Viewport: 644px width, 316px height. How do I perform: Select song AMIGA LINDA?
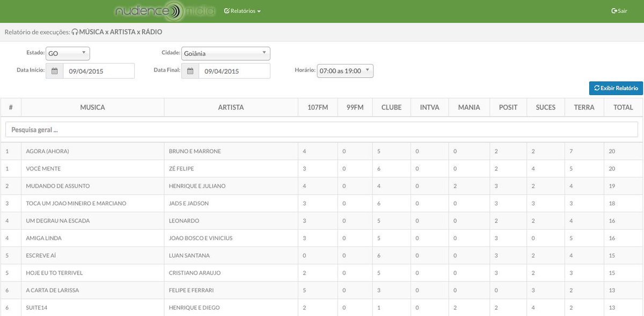pos(43,238)
